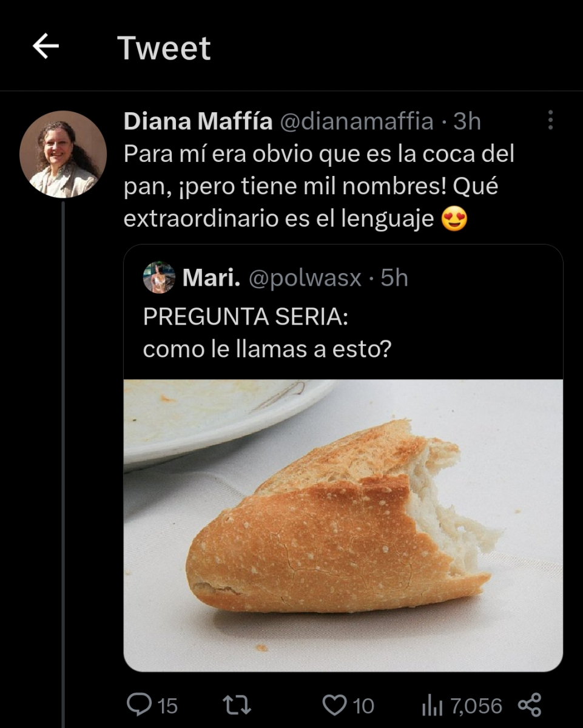The width and height of the screenshot is (583, 728).
Task: Tap the 3h timestamp
Action: coord(467,122)
